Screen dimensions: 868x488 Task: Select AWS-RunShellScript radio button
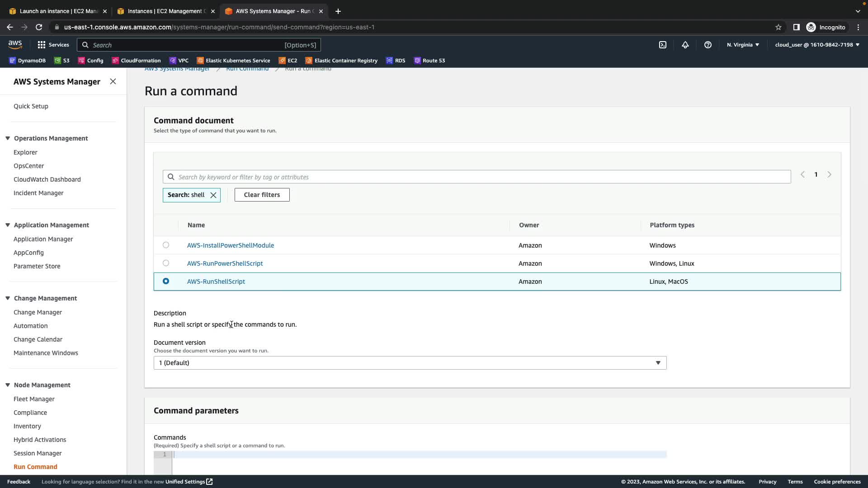click(x=166, y=281)
